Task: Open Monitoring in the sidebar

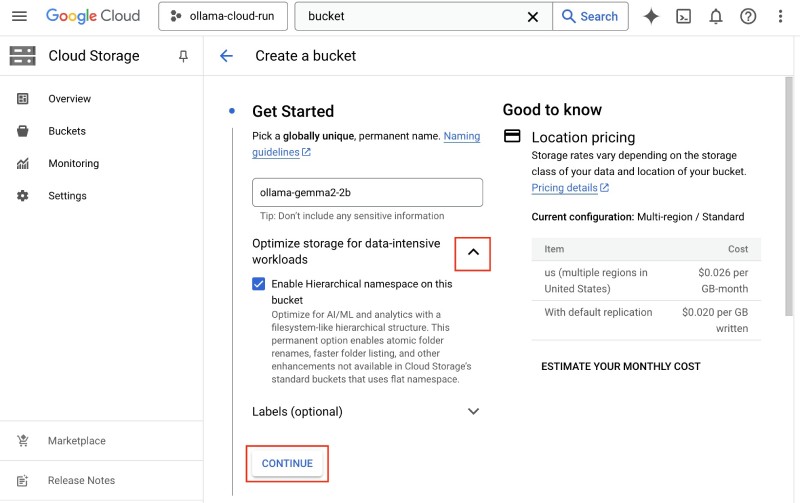Action: pyautogui.click(x=73, y=164)
